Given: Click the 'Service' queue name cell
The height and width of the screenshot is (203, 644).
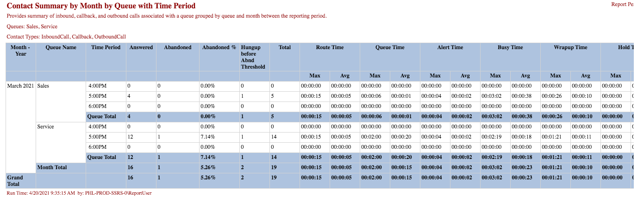Looking at the screenshot, I should pyautogui.click(x=45, y=127).
